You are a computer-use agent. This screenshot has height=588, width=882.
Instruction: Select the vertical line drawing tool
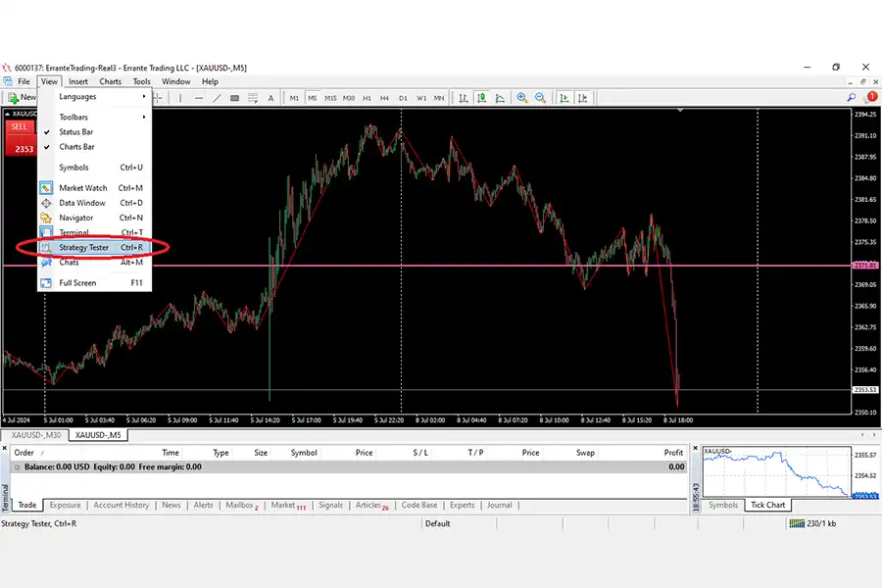[x=180, y=98]
